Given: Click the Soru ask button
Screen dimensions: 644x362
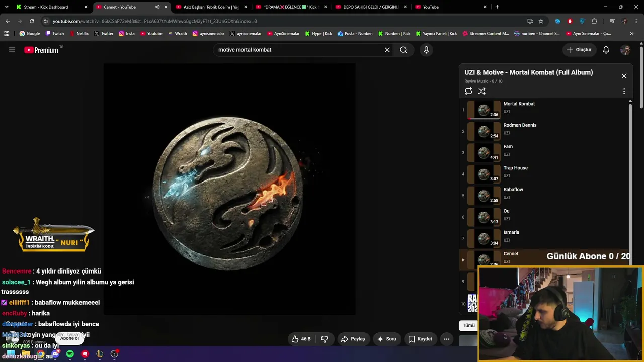Looking at the screenshot, I should click(387, 339).
